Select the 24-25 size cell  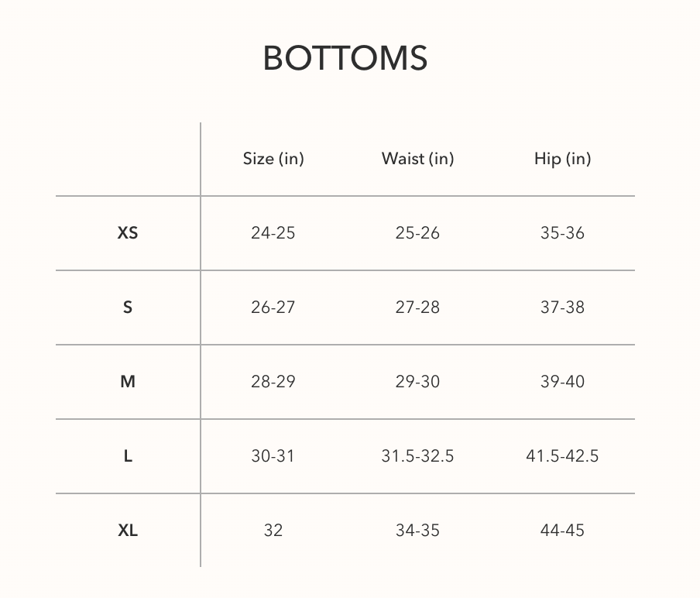(x=273, y=232)
